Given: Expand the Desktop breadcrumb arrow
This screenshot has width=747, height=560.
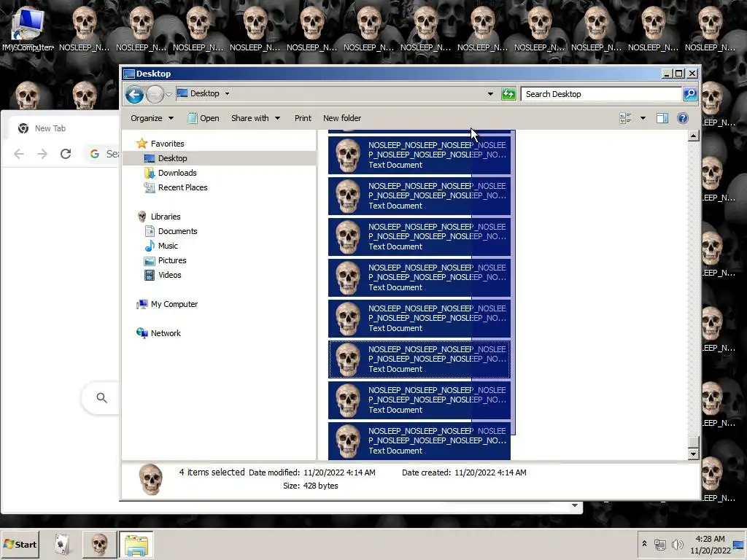Looking at the screenshot, I should [228, 94].
